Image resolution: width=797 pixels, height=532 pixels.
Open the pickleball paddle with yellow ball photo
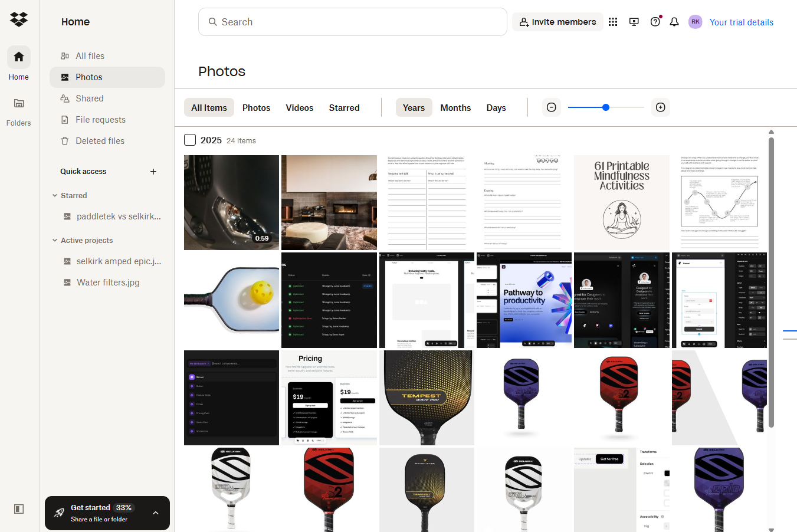[x=231, y=300]
